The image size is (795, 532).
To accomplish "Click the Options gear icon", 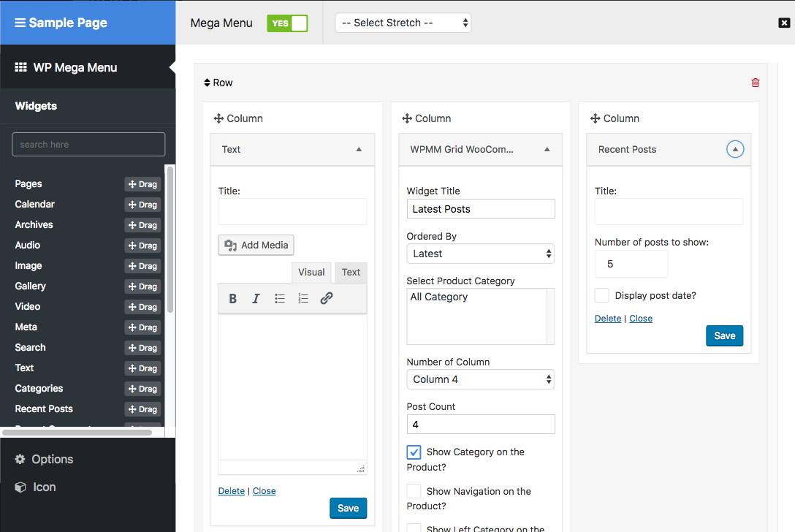I will click(20, 459).
